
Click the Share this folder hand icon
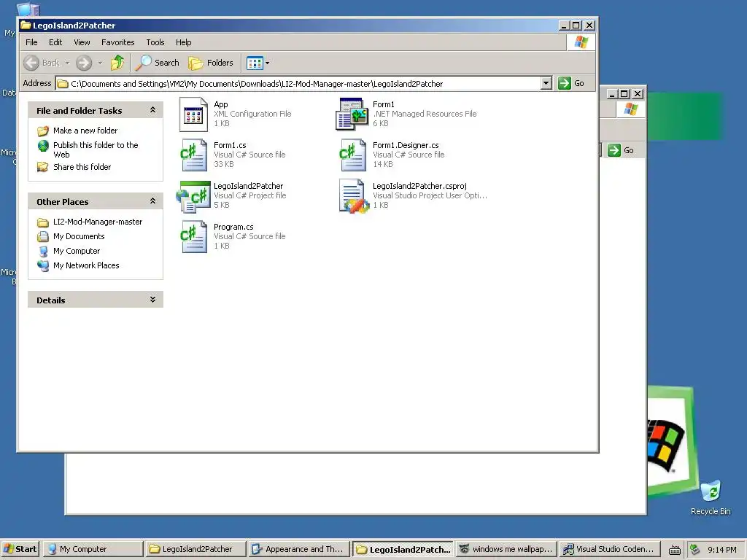(43, 167)
